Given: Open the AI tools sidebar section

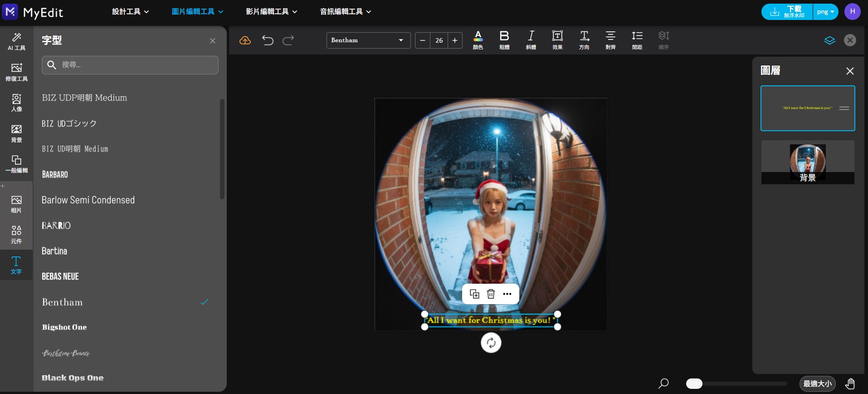Looking at the screenshot, I should [16, 41].
